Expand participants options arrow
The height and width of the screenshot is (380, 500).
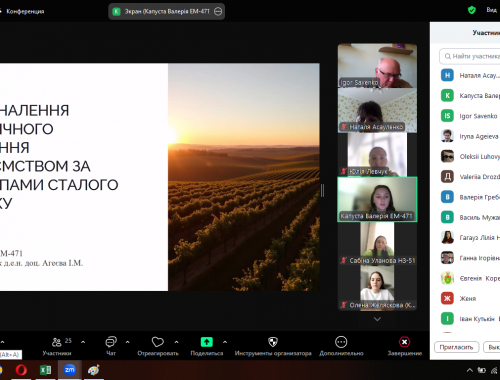[83, 342]
